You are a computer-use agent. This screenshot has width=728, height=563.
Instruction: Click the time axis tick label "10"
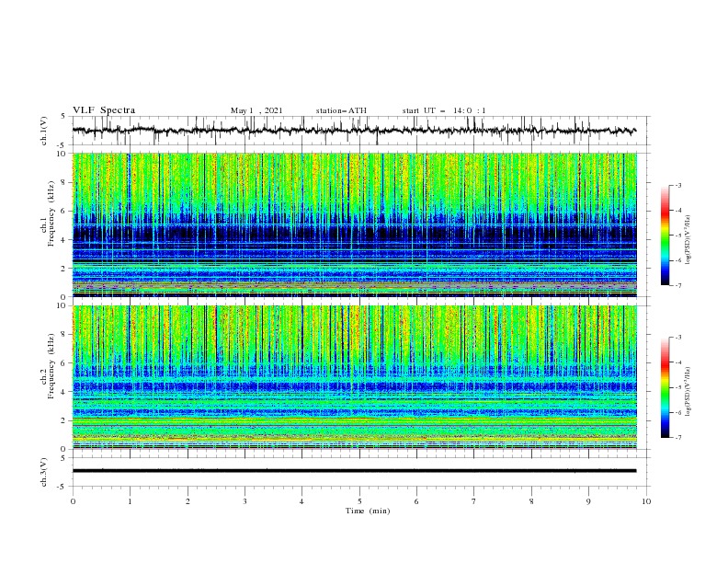646,501
